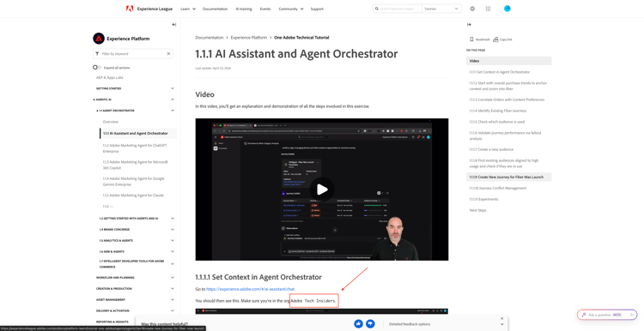Open Experience Platform breadcrumb link
Viewport: 644px width, 331px height.
coord(249,38)
